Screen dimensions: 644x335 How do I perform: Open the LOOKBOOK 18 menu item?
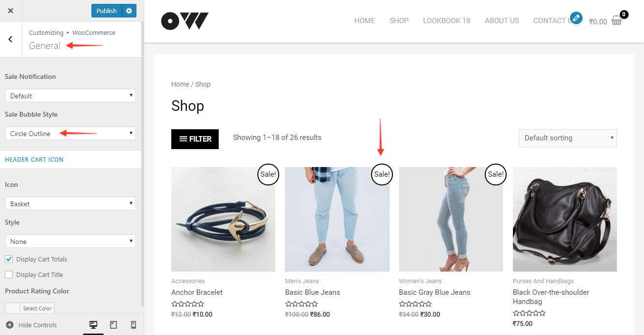(447, 21)
